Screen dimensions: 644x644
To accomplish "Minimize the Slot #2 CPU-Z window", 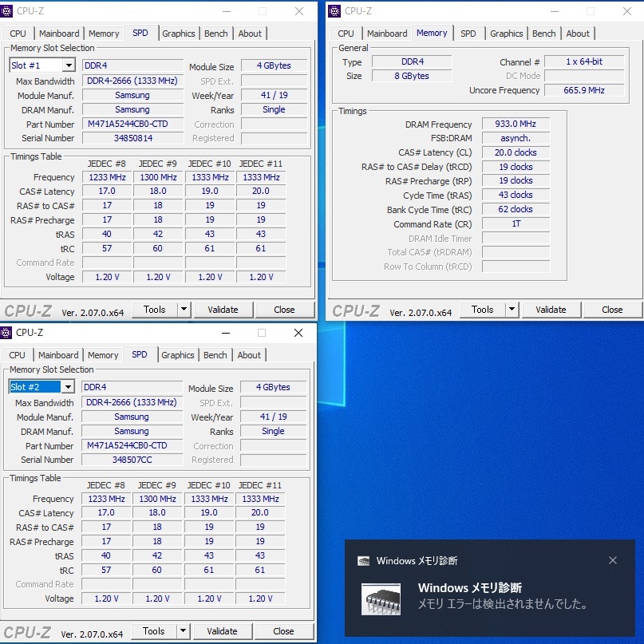I will (x=226, y=333).
